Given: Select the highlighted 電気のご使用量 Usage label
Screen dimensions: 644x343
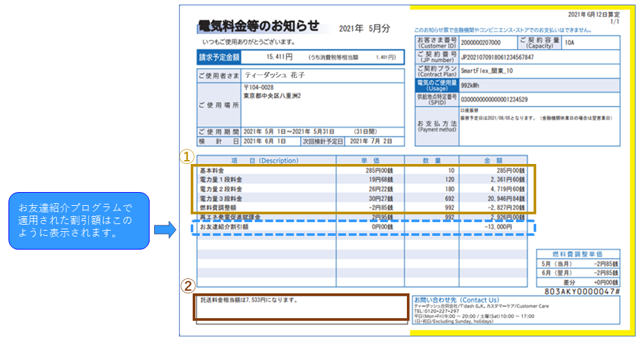Looking at the screenshot, I should pyautogui.click(x=436, y=84).
